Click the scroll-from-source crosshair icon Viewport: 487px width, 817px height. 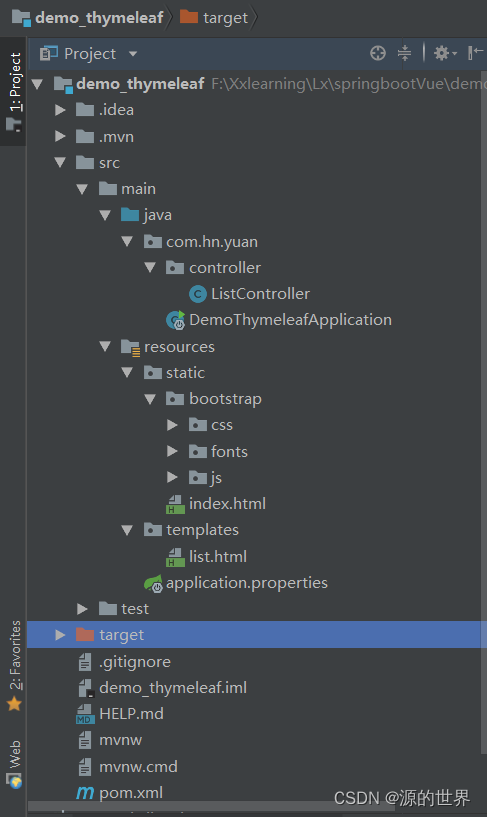point(378,53)
